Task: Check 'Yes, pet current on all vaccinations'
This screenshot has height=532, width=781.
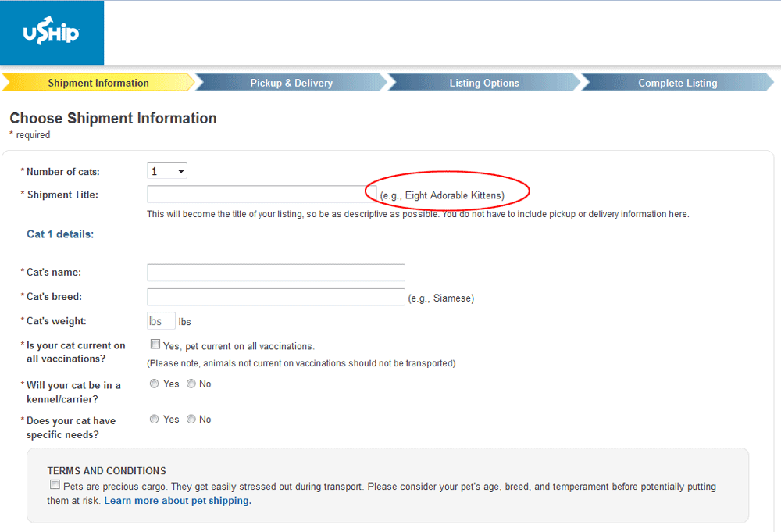Action: 155,345
